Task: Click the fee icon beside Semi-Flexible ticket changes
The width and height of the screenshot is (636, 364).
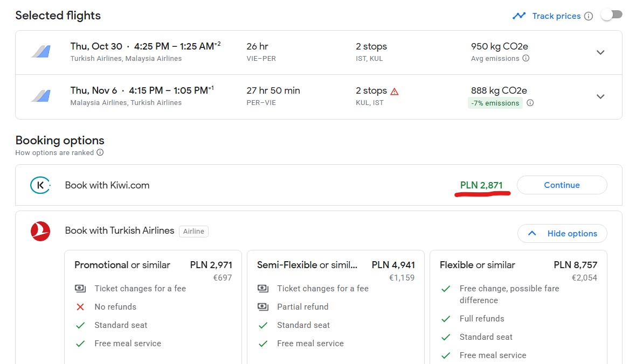Action: (x=263, y=289)
